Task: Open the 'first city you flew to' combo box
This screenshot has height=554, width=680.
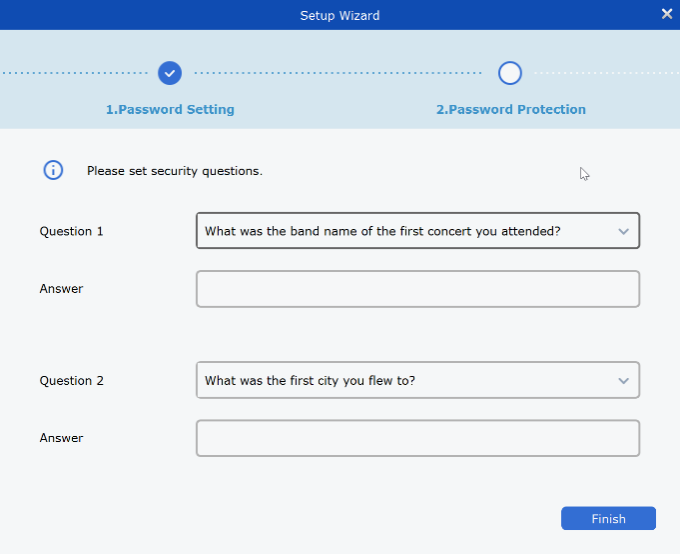Action: tap(400, 381)
